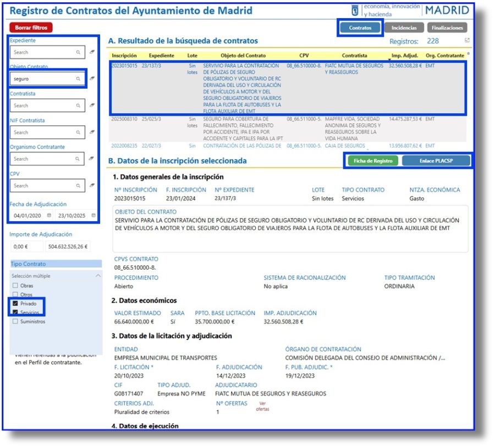Click the amount 14.475.287,53 € cell
Image resolution: width=495 pixels, height=448 pixels.
coord(405,119)
